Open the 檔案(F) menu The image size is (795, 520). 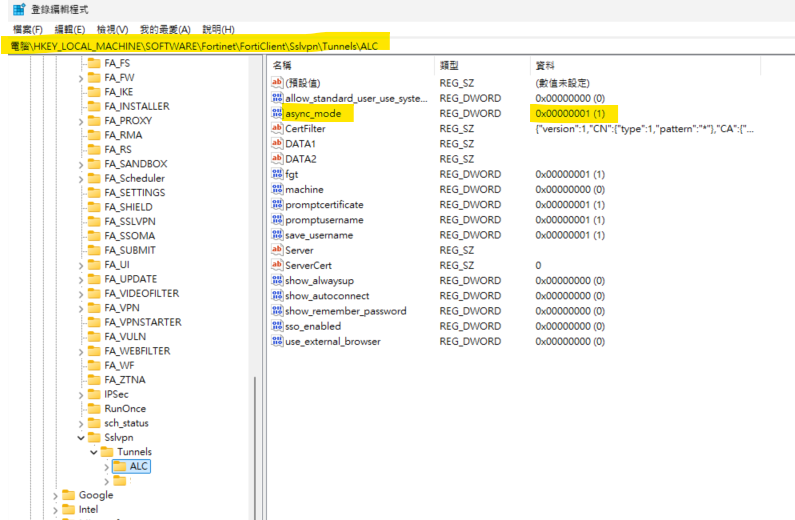click(x=27, y=29)
